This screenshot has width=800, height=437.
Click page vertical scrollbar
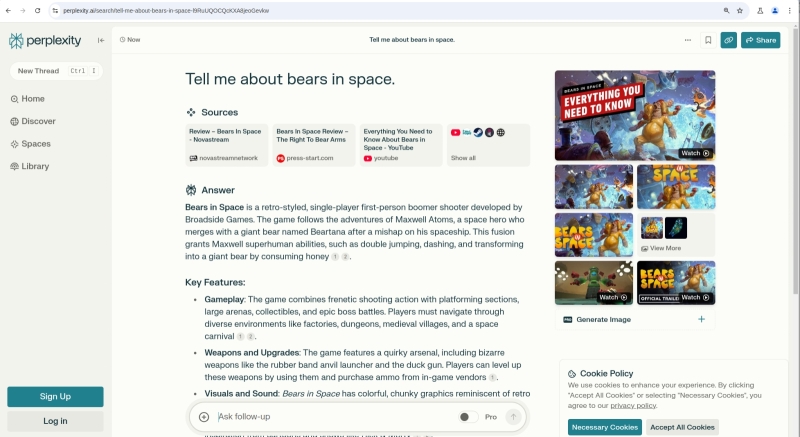(796, 163)
